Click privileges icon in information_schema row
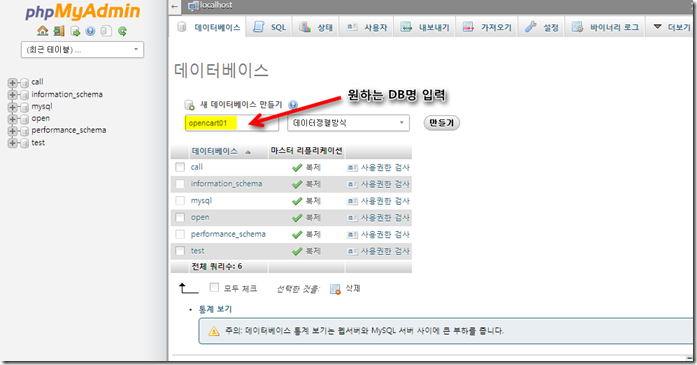Viewport: 697px width, 365px height. (x=352, y=184)
